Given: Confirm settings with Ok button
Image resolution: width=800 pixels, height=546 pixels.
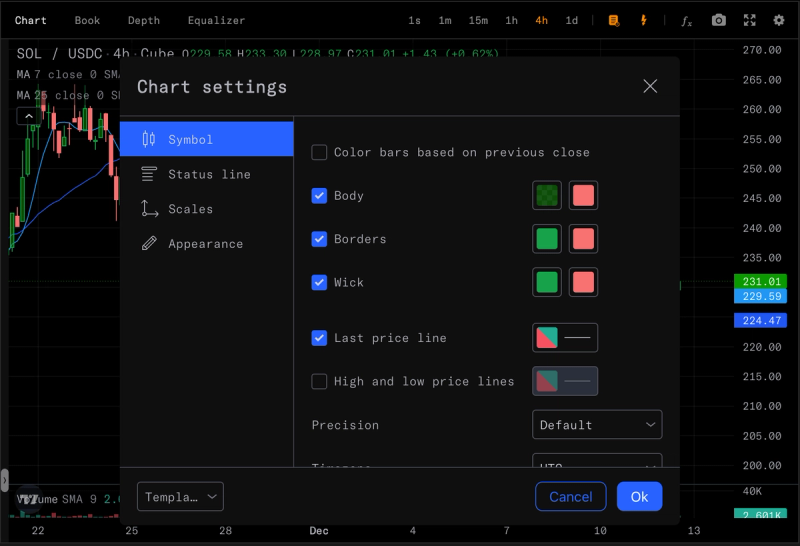Looking at the screenshot, I should point(639,497).
